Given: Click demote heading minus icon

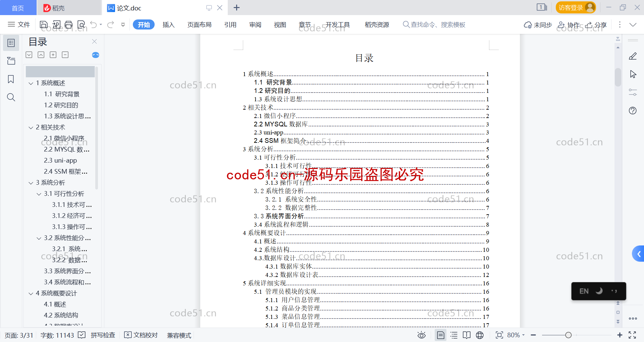Looking at the screenshot, I should pyautogui.click(x=65, y=55).
